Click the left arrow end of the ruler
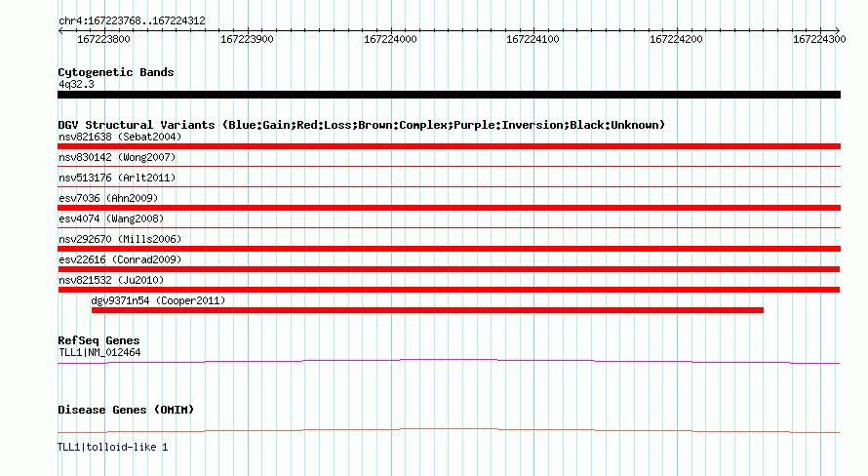The width and height of the screenshot is (868, 476). click(x=60, y=30)
